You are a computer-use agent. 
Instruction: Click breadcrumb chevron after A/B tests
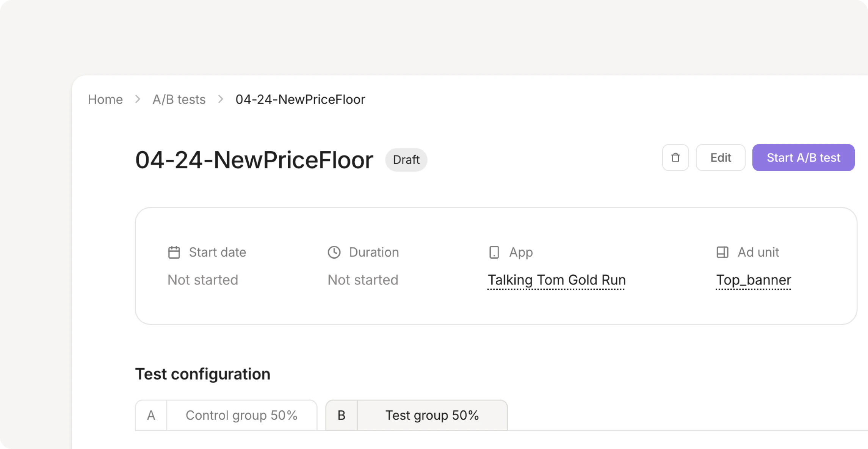point(221,99)
